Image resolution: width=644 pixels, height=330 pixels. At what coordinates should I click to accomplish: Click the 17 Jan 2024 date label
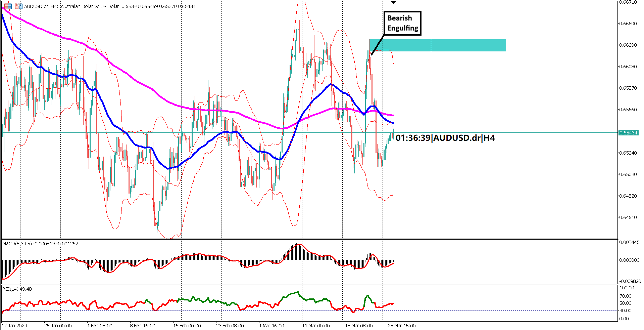click(14, 326)
